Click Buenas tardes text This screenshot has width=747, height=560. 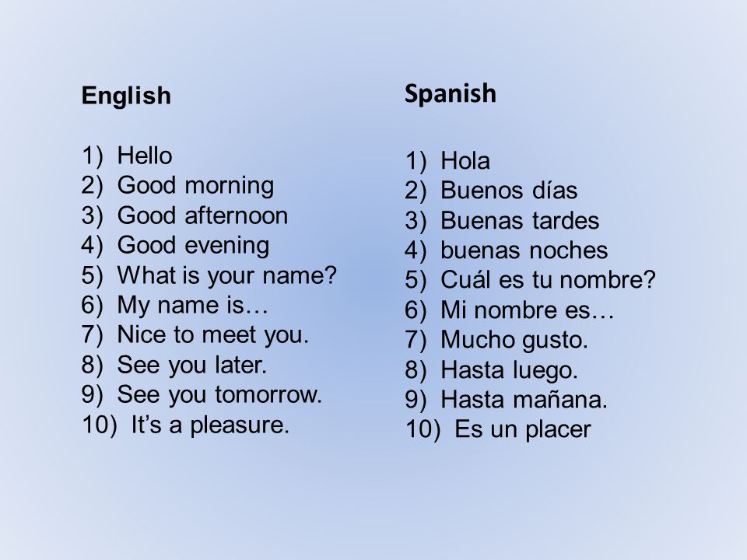coord(521,220)
